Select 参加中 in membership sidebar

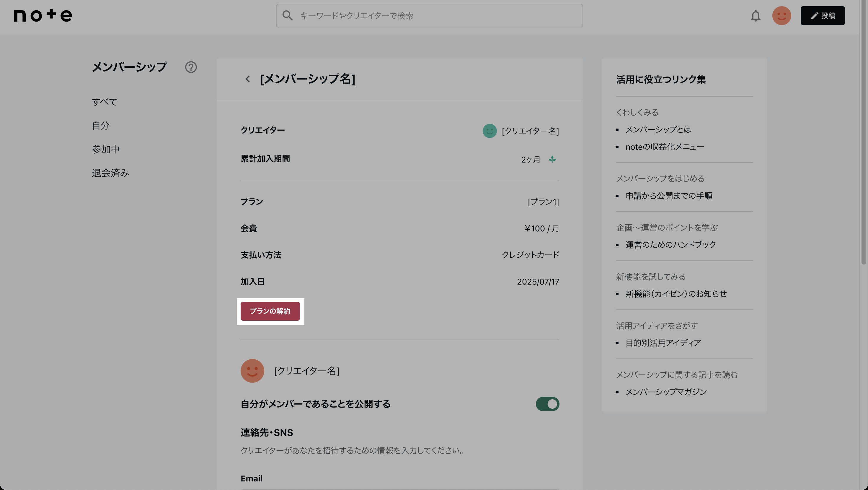tap(106, 149)
